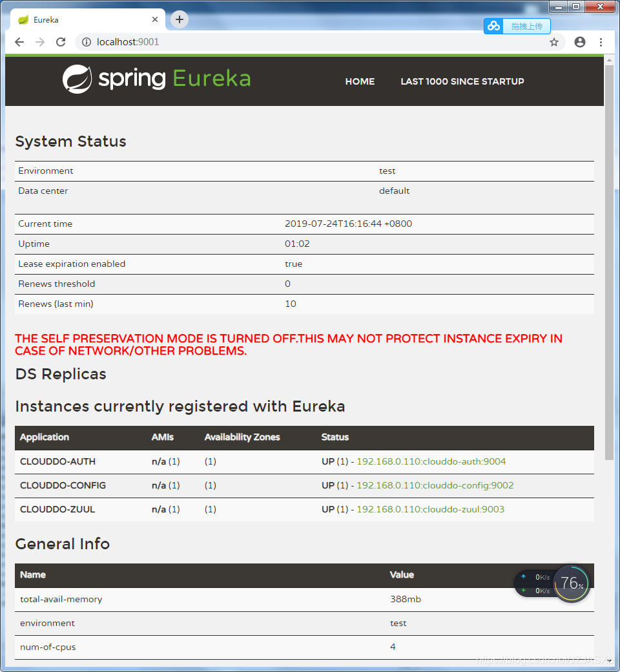Screen dimensions: 620x672
Task: Click the Eureka tab leaf favicon
Action: (23, 20)
